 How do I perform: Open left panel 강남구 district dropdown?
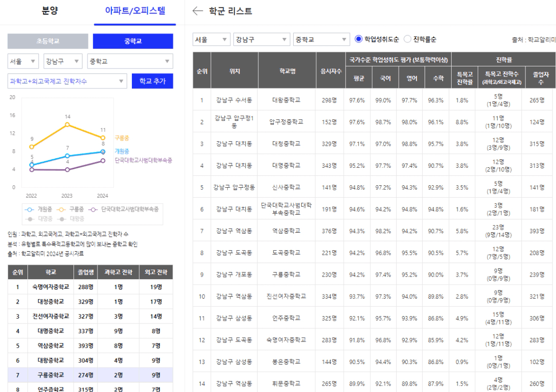(x=63, y=61)
